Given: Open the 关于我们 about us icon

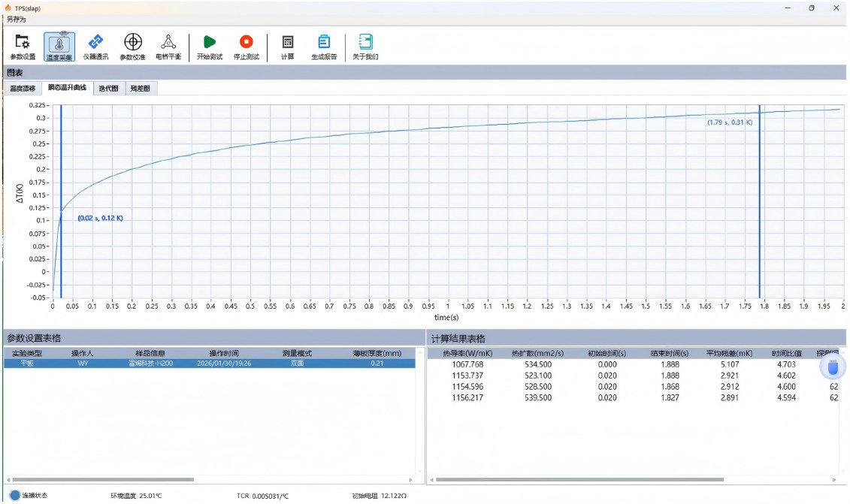Looking at the screenshot, I should pyautogui.click(x=365, y=47).
